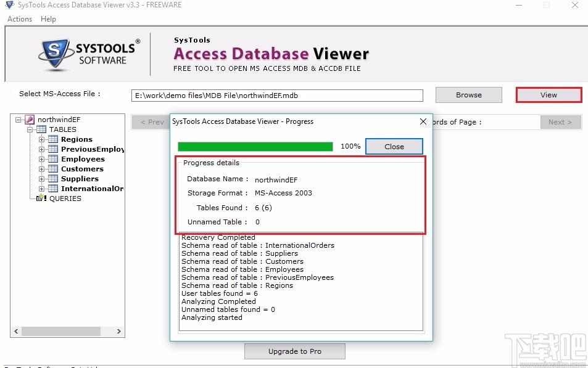Click the Browse button
Image resolution: width=588 pixels, height=368 pixels.
469,95
